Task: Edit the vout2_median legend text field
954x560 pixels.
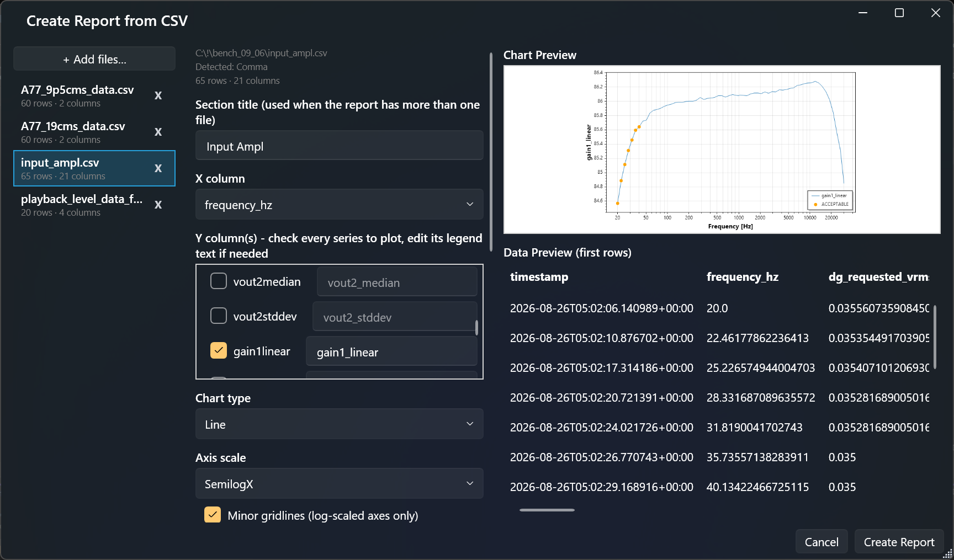Action: click(x=397, y=282)
